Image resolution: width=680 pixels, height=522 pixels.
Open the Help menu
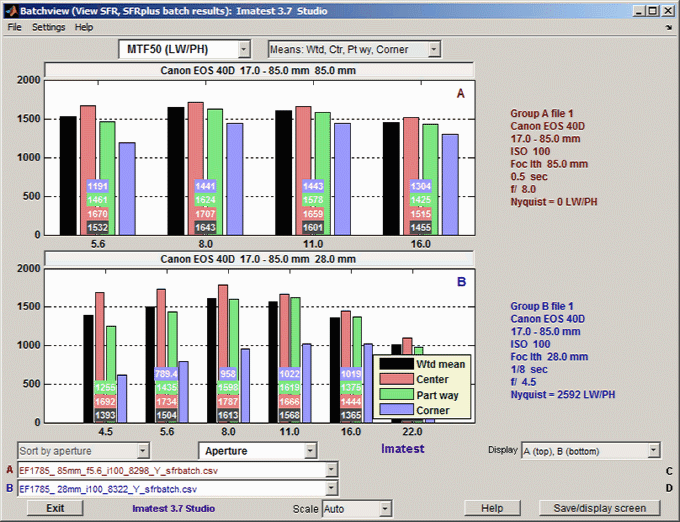point(84,27)
